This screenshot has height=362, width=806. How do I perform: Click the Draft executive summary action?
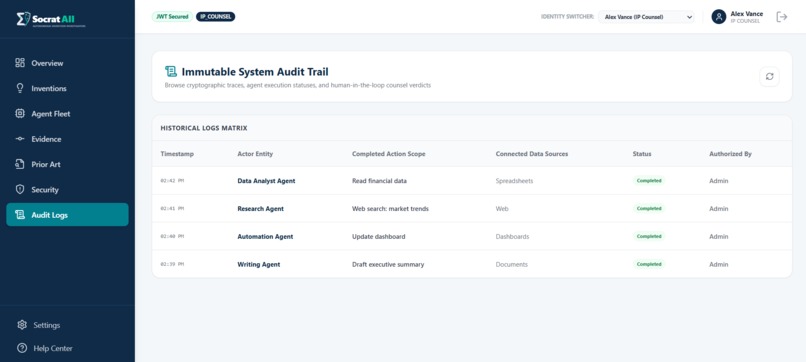pyautogui.click(x=388, y=264)
